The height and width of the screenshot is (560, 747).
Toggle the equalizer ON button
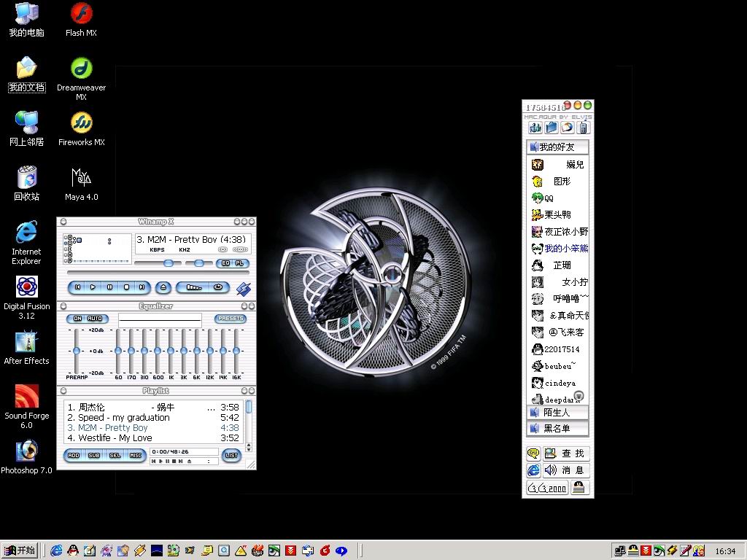click(x=77, y=319)
